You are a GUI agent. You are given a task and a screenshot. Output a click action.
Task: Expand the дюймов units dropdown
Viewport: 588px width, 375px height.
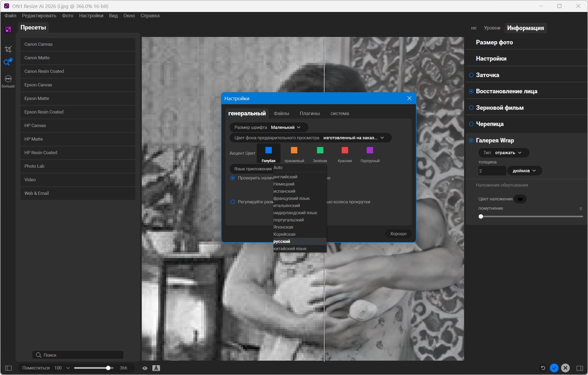pyautogui.click(x=524, y=171)
